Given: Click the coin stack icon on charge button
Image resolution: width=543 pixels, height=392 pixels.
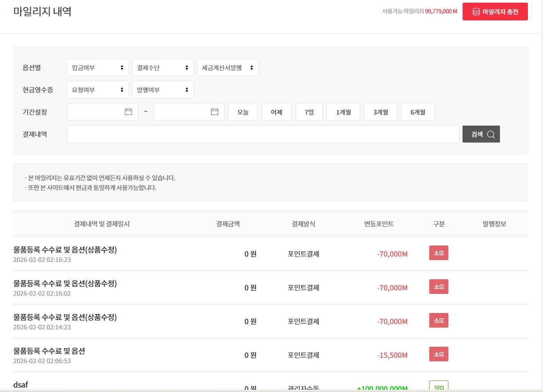Looking at the screenshot, I should pos(476,12).
